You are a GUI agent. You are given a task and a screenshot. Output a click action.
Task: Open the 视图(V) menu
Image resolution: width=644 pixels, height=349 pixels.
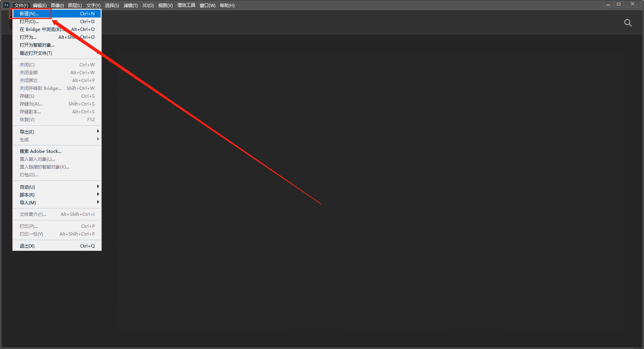[165, 5]
